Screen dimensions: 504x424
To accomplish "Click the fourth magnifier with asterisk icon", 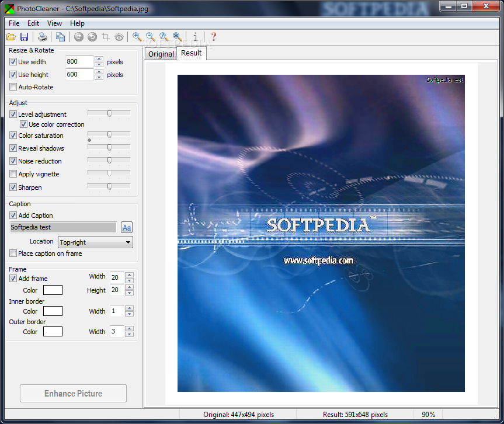I will click(177, 37).
